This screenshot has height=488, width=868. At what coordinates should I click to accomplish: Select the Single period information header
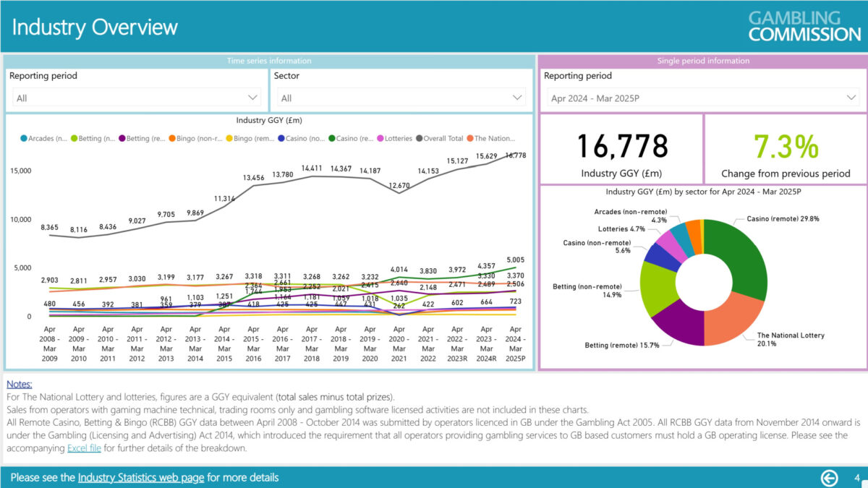(x=702, y=61)
